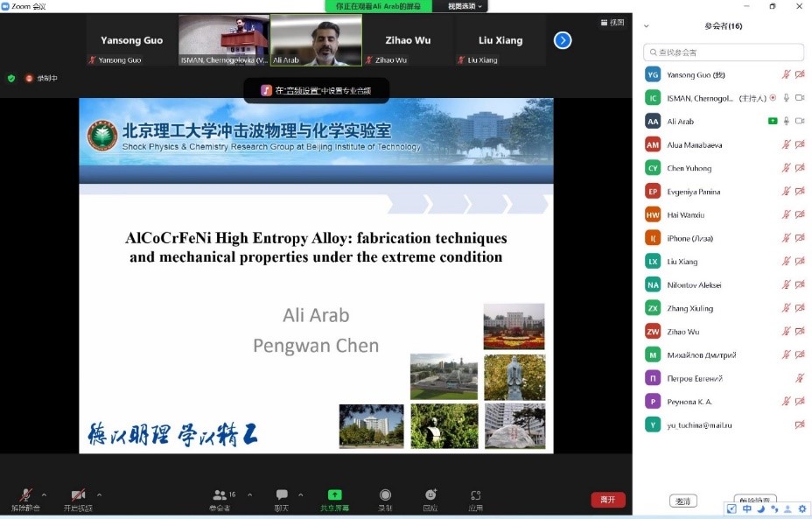Click the green encryption shield icon
Image resolution: width=812 pixels, height=519 pixels.
(x=11, y=78)
